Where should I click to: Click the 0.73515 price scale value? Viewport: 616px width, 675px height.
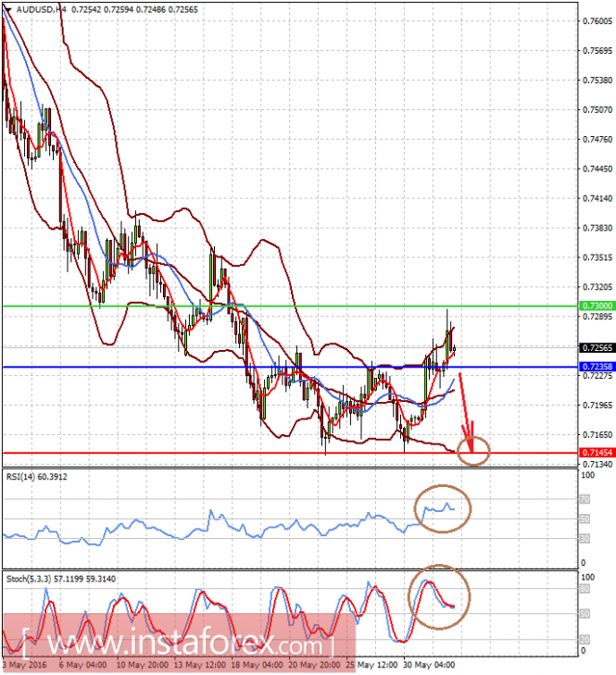tap(597, 257)
